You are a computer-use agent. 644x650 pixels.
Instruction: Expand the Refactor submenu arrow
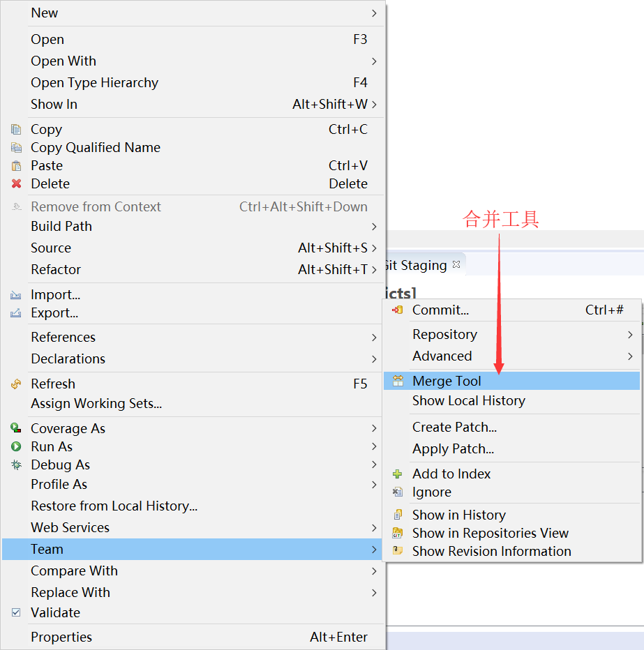(374, 270)
